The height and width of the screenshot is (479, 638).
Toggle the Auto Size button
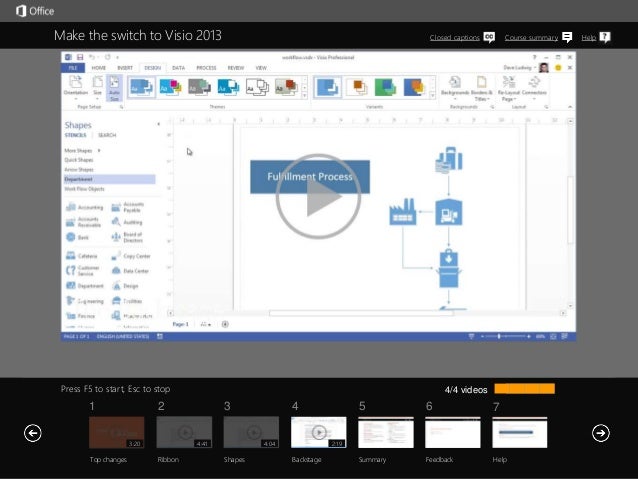[x=114, y=88]
